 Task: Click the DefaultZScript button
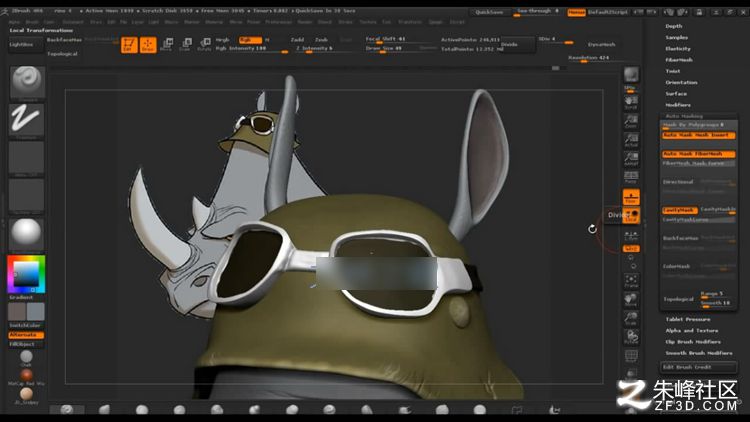click(607, 12)
